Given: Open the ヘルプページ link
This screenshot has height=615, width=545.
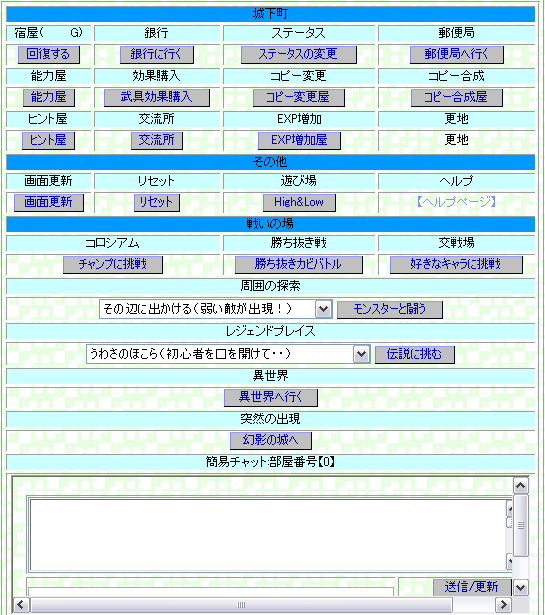Looking at the screenshot, I should (456, 202).
